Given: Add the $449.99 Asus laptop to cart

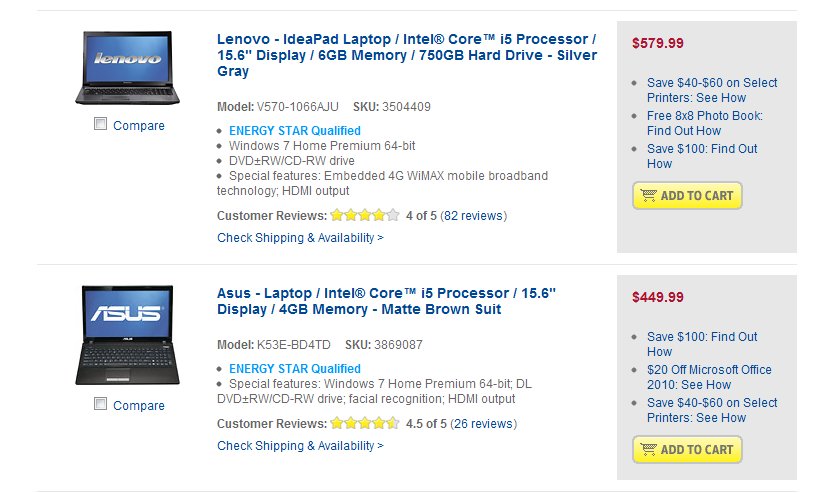Looking at the screenshot, I should [687, 449].
